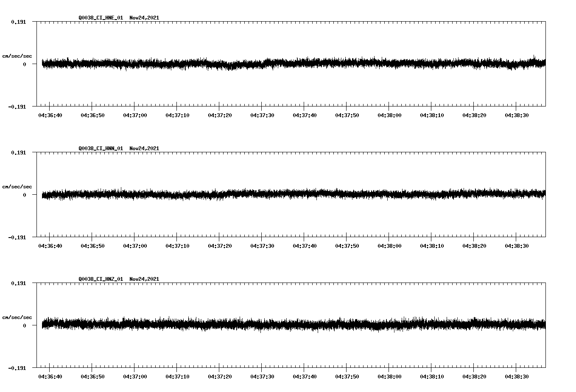Click 04:37:10 tick label on HNN plot

(177, 246)
